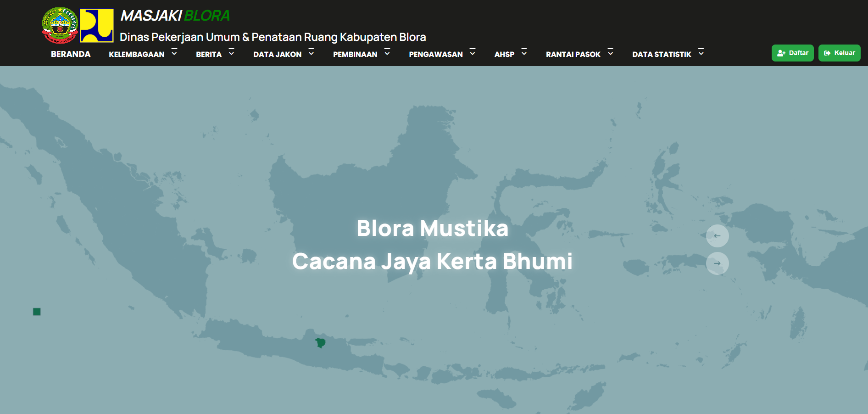Expand the BERITA dropdown chevron

click(x=231, y=53)
